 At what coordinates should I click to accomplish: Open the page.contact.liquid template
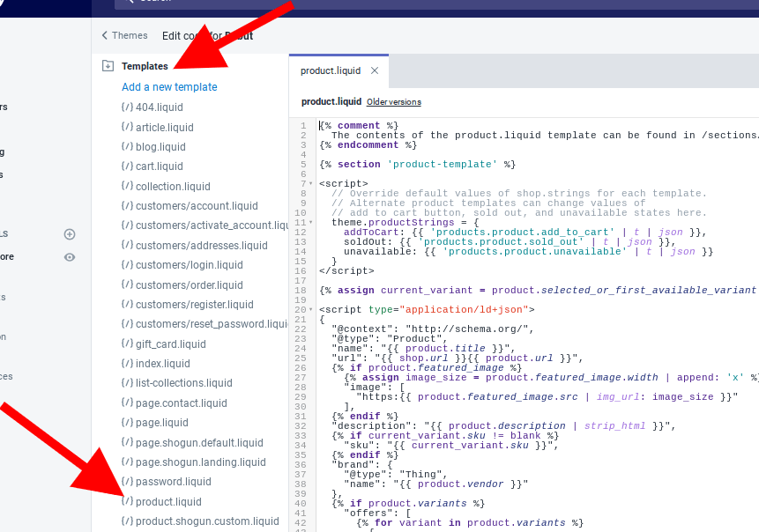click(175, 403)
